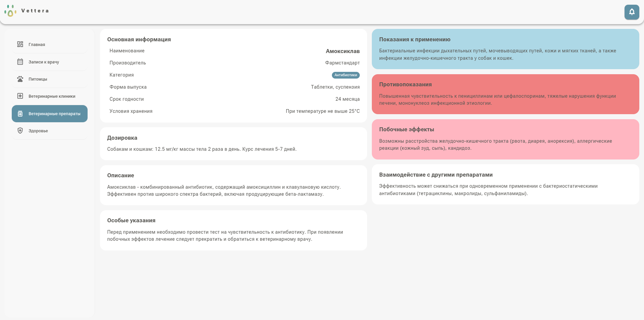Click the Срок годности label
The width and height of the screenshot is (644, 320).
[127, 99]
